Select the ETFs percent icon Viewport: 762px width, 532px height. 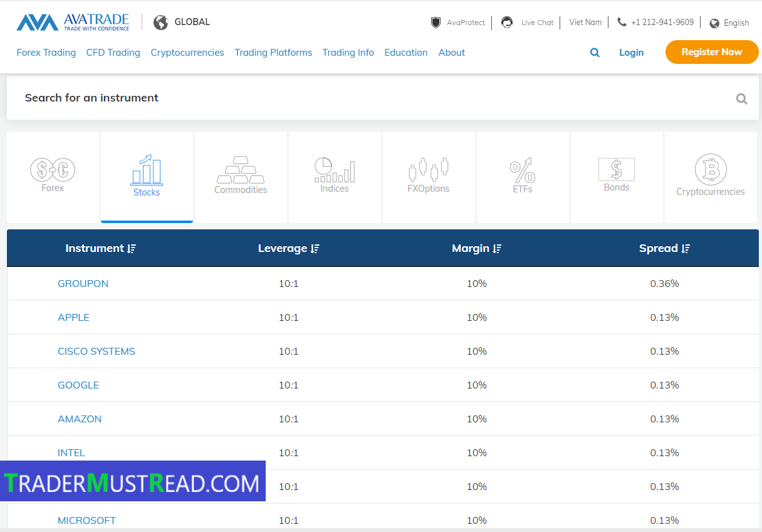click(523, 170)
